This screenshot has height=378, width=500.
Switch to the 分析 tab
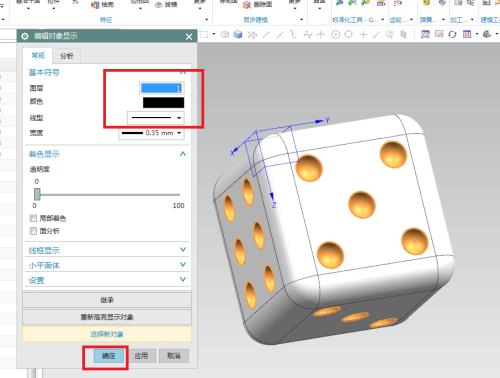(67, 56)
